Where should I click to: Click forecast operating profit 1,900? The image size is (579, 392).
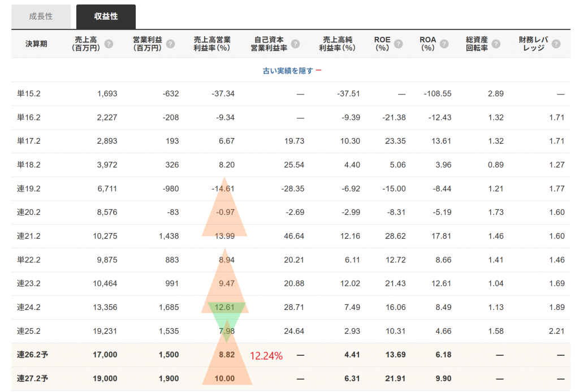(168, 378)
